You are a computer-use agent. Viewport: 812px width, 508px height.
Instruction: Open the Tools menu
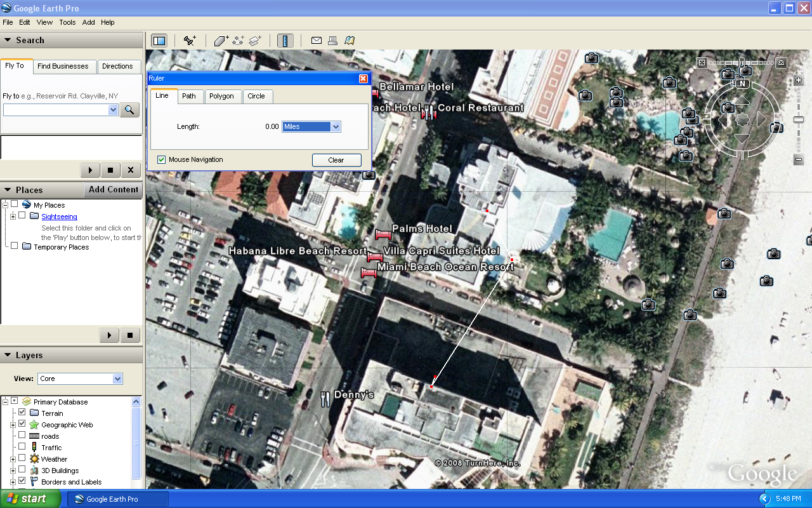pos(67,22)
